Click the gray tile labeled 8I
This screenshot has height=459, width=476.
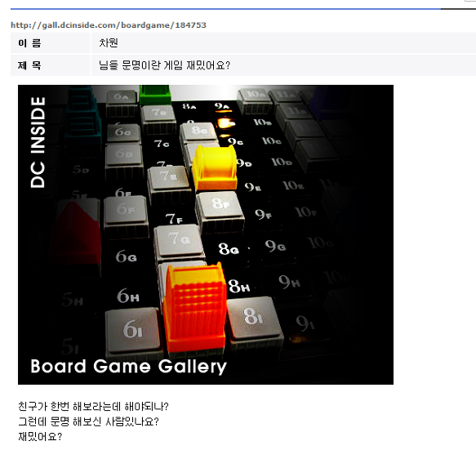253,317
